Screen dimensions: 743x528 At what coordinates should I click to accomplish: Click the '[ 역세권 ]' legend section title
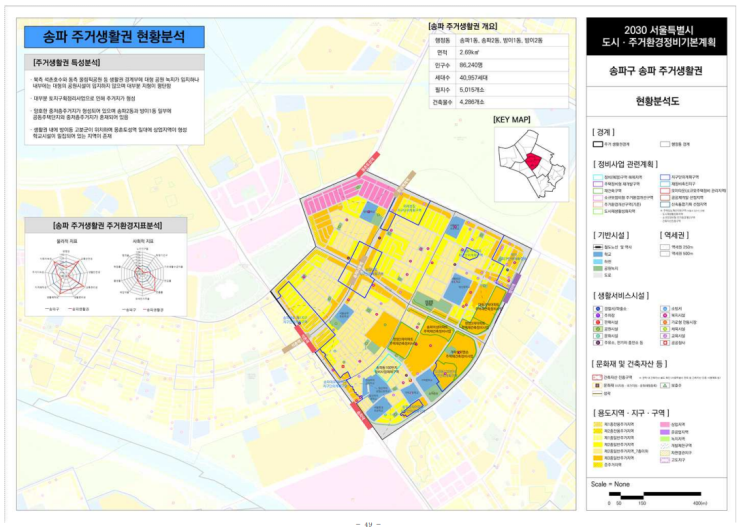coord(674,235)
